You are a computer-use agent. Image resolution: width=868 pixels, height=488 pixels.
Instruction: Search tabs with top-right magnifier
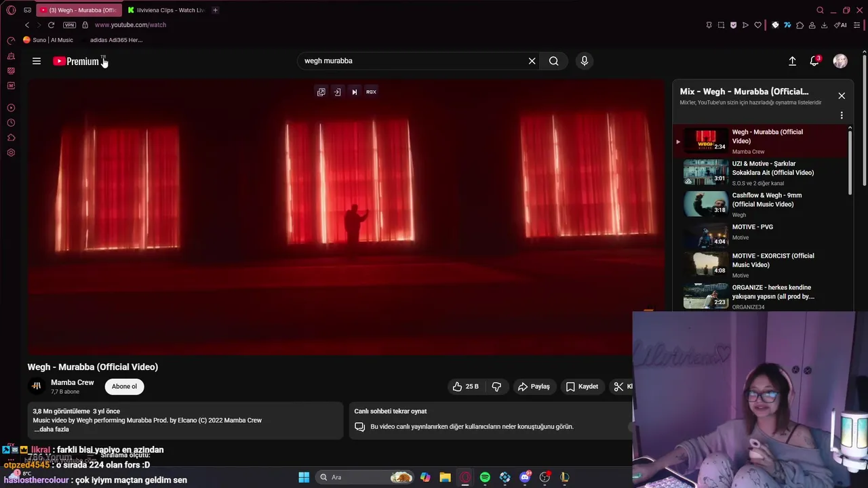point(820,10)
